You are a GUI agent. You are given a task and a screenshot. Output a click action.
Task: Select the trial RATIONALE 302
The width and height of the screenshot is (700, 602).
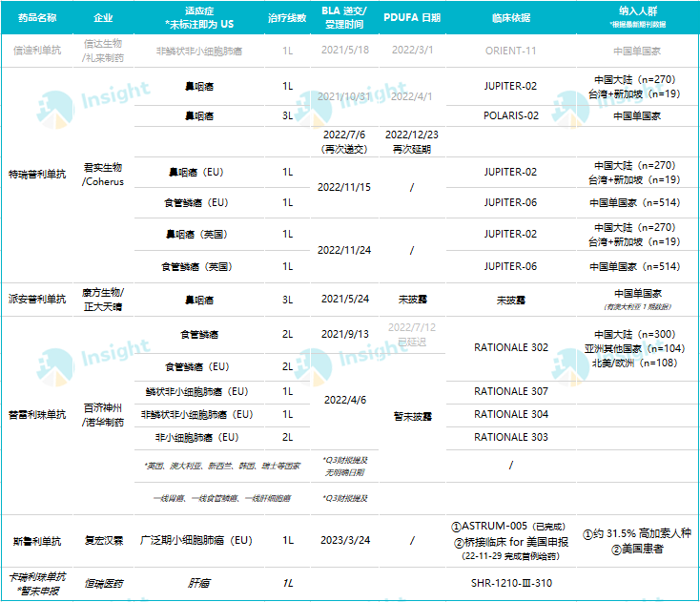click(x=511, y=348)
